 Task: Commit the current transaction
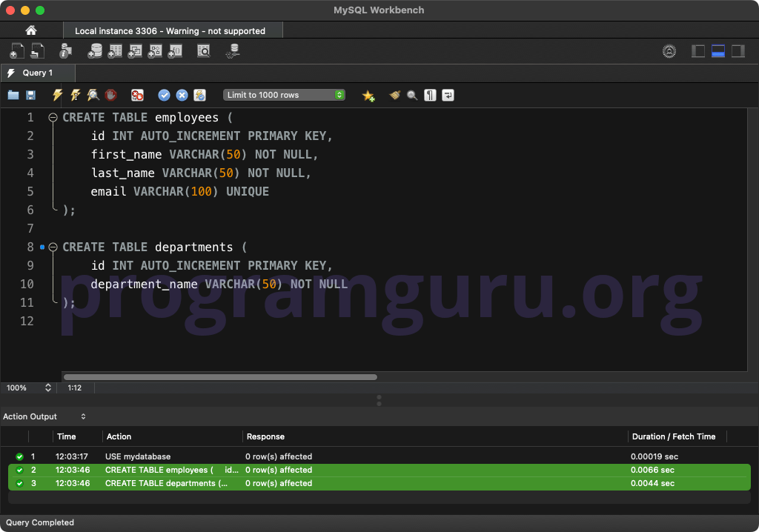pos(164,95)
